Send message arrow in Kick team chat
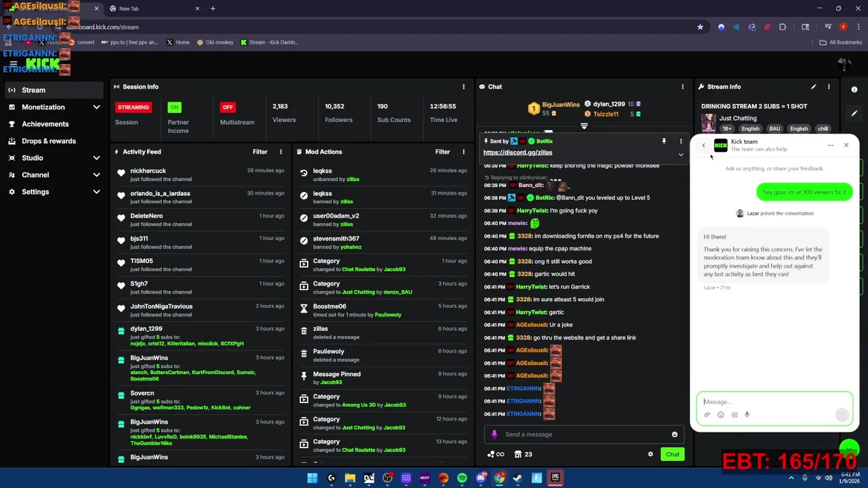This screenshot has width=868, height=488. coord(842,415)
